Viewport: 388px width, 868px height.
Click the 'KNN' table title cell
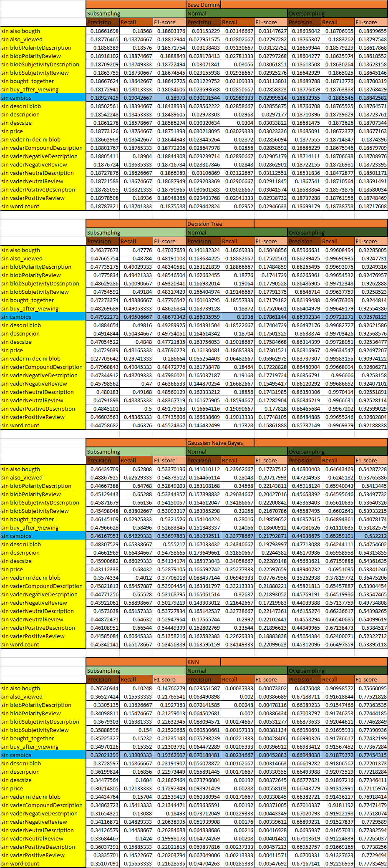(x=203, y=662)
